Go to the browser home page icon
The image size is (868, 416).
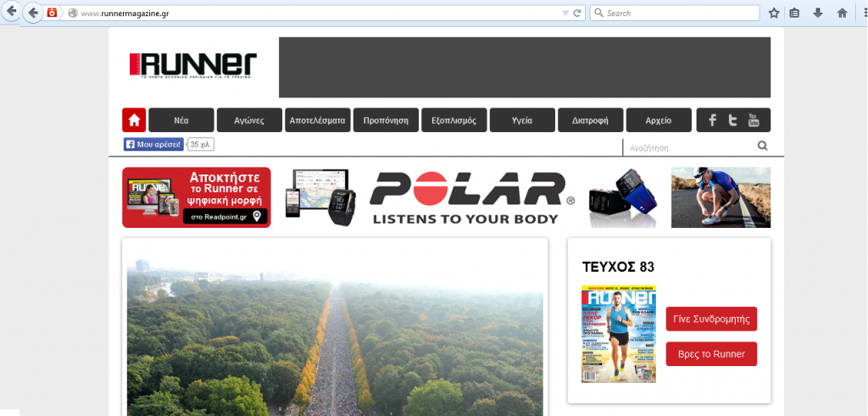(842, 13)
